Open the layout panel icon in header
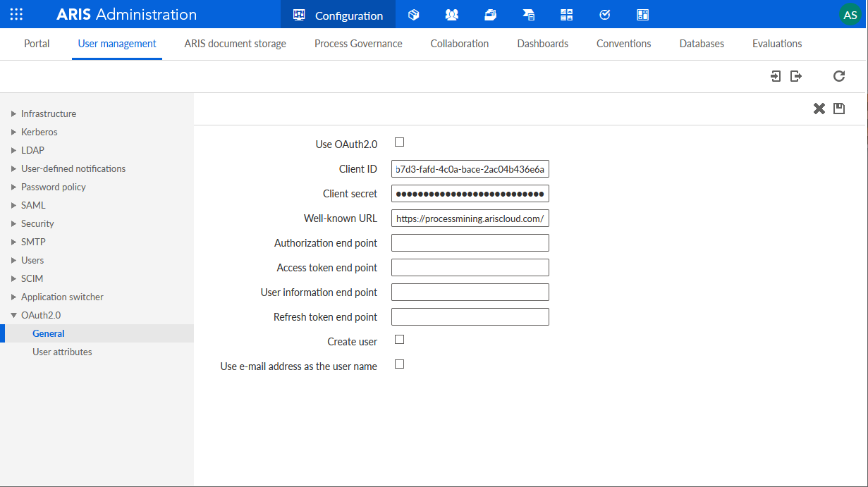This screenshot has height=487, width=868. click(642, 14)
